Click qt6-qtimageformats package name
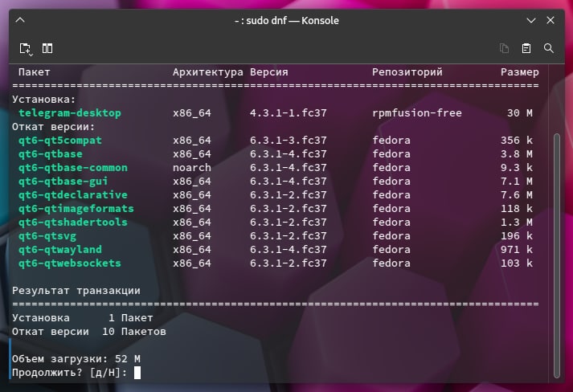This screenshot has width=573, height=392. point(76,209)
